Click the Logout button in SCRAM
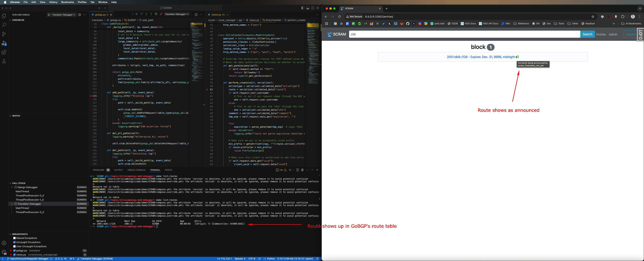 [x=630, y=34]
